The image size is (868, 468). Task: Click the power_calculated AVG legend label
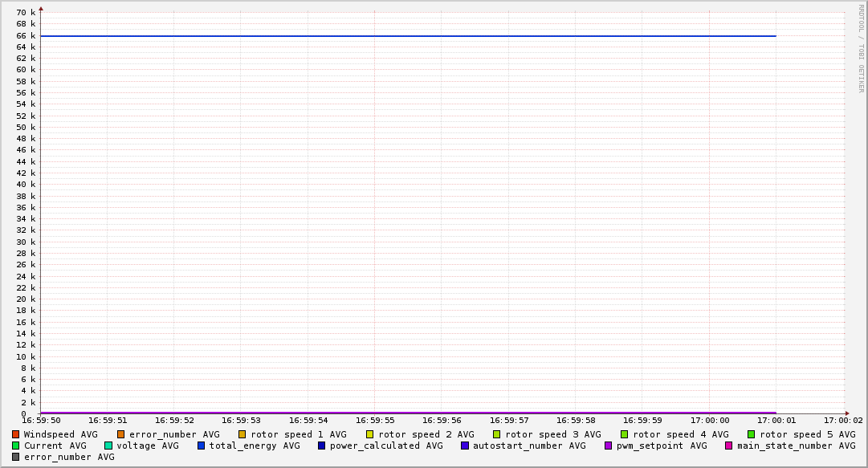point(386,446)
